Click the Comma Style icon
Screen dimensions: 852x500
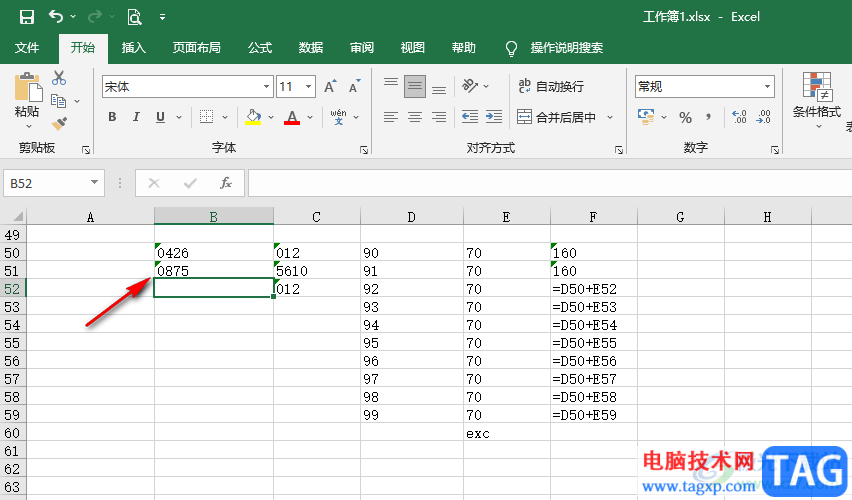click(709, 117)
